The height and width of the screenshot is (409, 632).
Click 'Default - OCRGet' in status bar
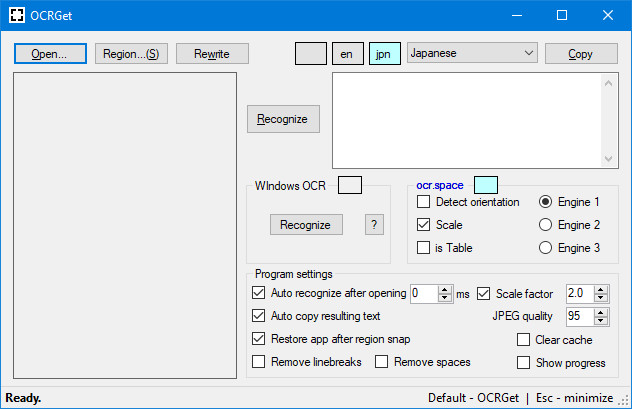point(473,398)
